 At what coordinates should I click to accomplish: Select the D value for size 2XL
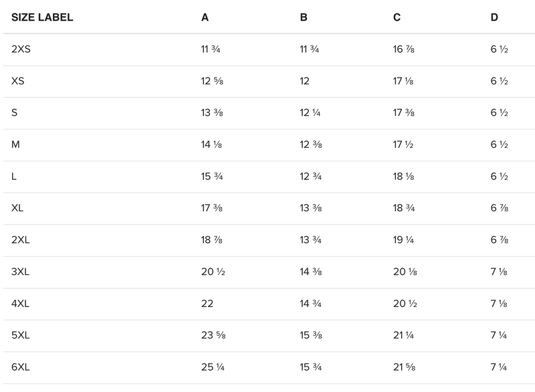tap(500, 240)
